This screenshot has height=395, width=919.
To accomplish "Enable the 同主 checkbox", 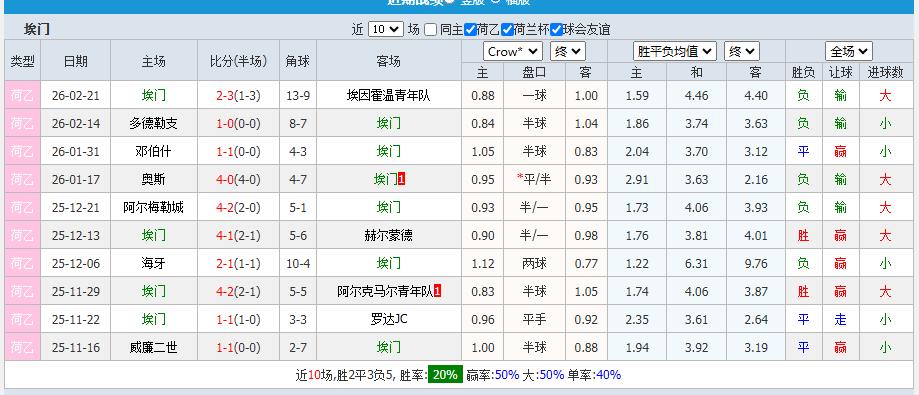I will (431, 29).
